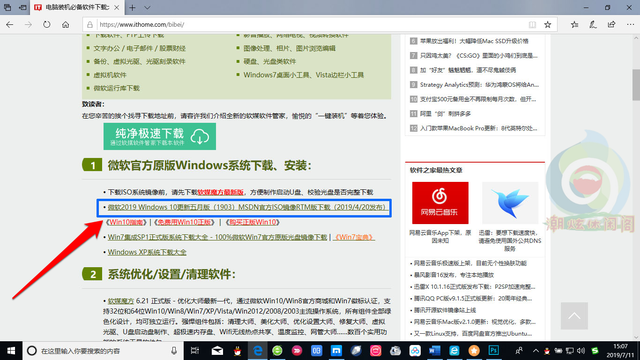Open the Win7宝典 orange link
The image size is (640, 360).
point(354,237)
